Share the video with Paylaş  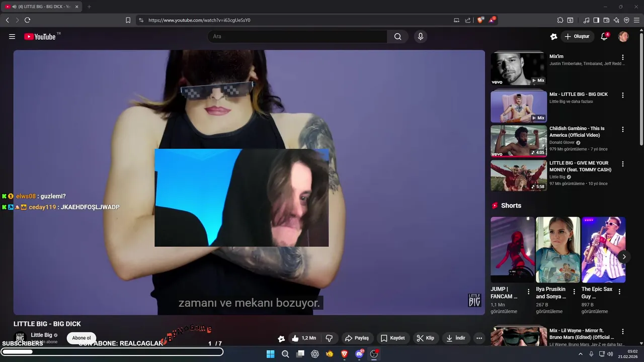coord(357,338)
